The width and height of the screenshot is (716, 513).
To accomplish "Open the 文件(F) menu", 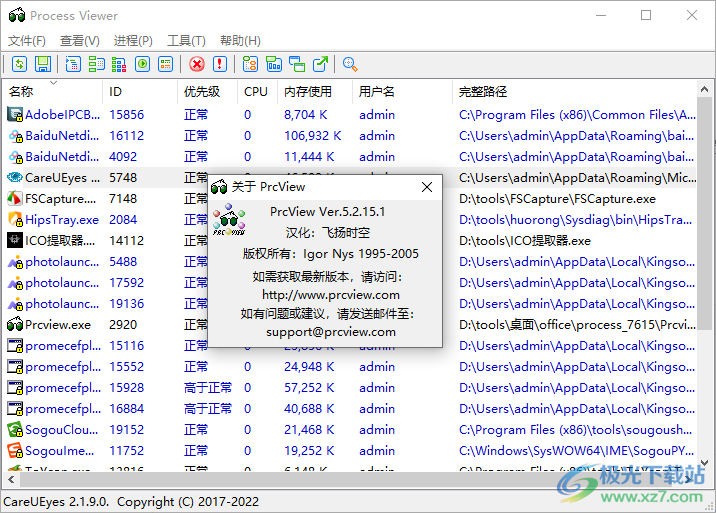I will click(26, 41).
